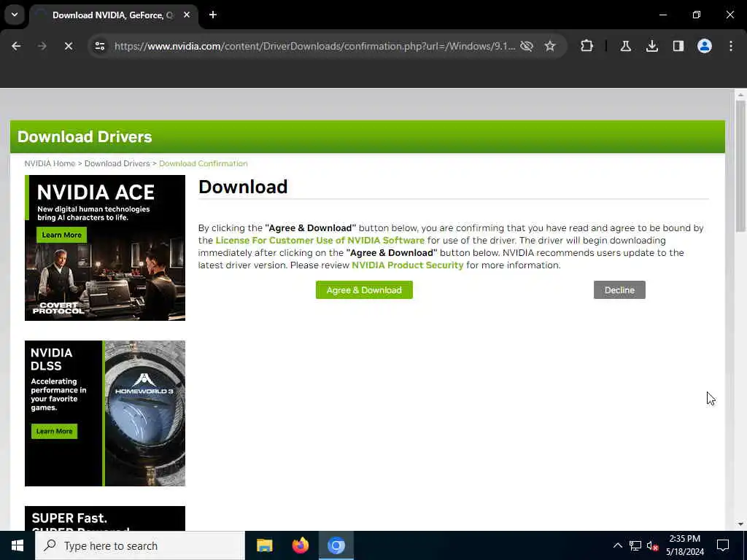Click Learn More on NVIDIA ACE ad
The image size is (747, 560).
pyautogui.click(x=61, y=235)
